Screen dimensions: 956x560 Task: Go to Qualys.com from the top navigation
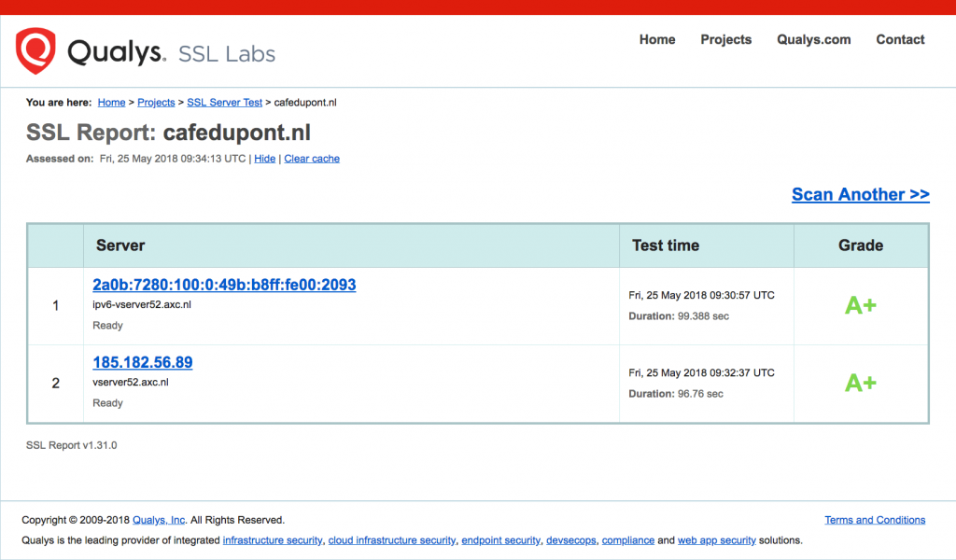813,39
